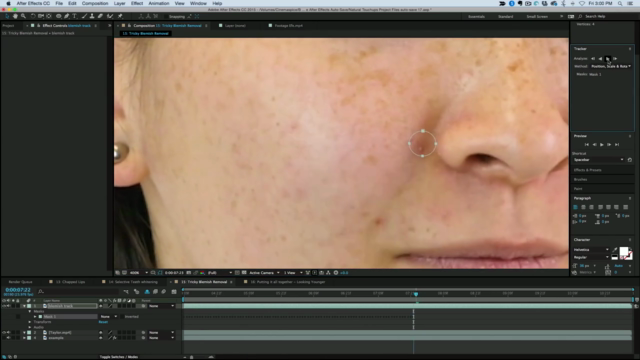
Task: Open Tracker Method dropdown
Action: [611, 66]
